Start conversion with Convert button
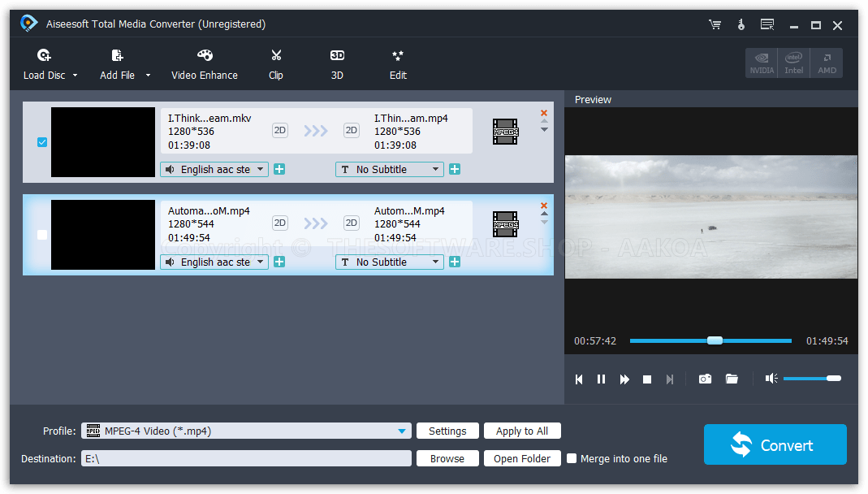Image resolution: width=868 pixels, height=494 pixels. pos(775,444)
